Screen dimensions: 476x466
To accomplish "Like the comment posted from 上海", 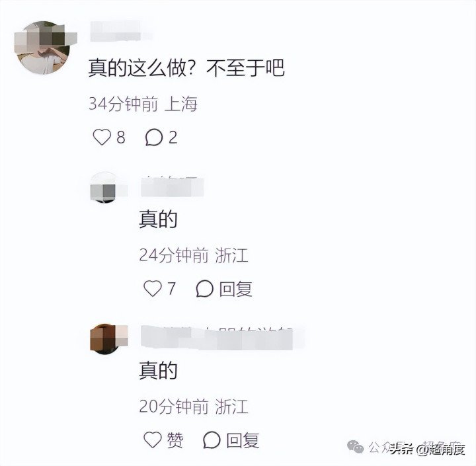I will [x=102, y=137].
